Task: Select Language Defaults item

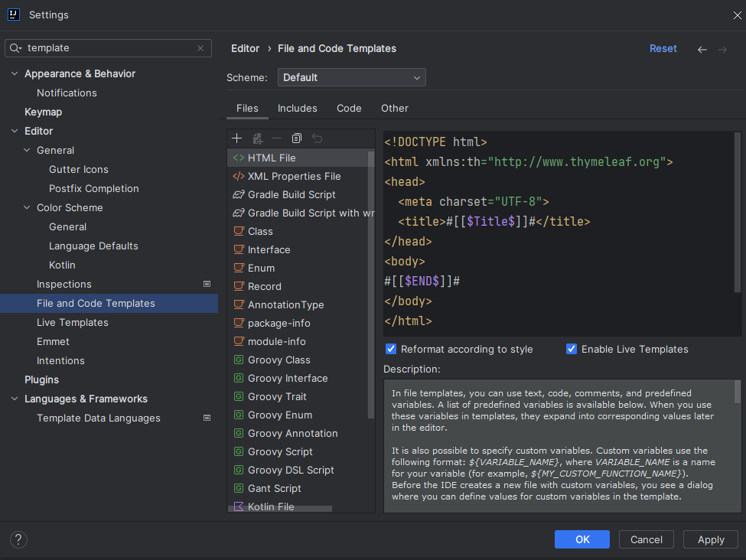Action: (93, 246)
